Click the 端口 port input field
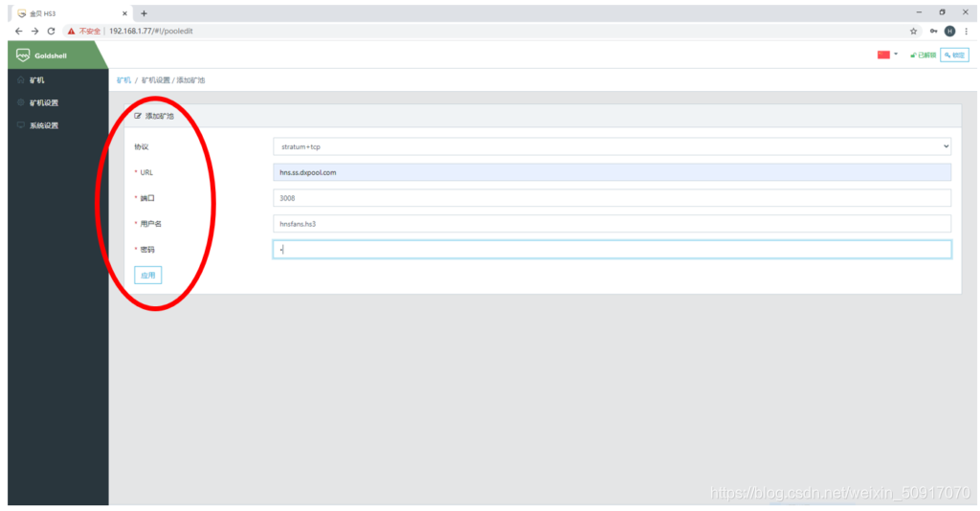 [612, 198]
